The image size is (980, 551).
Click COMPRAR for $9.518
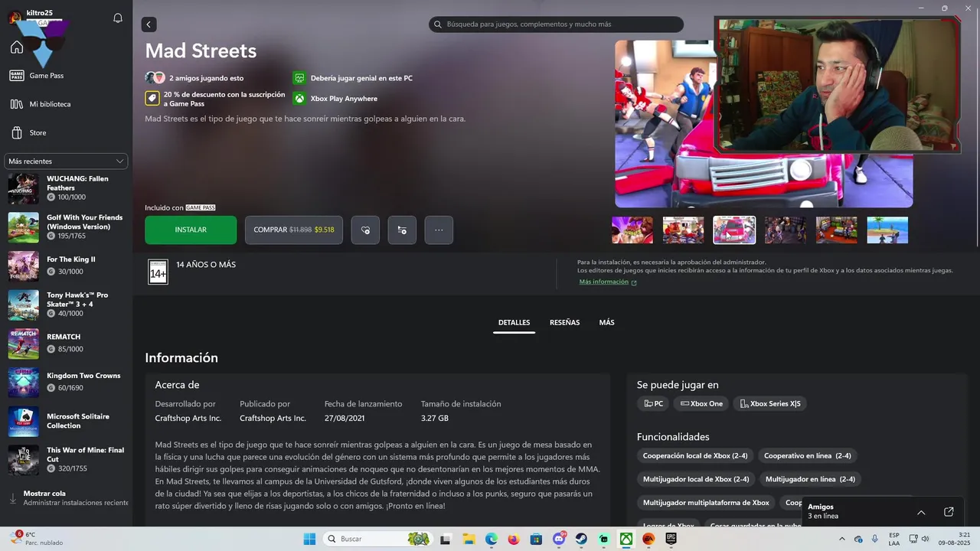tap(294, 230)
